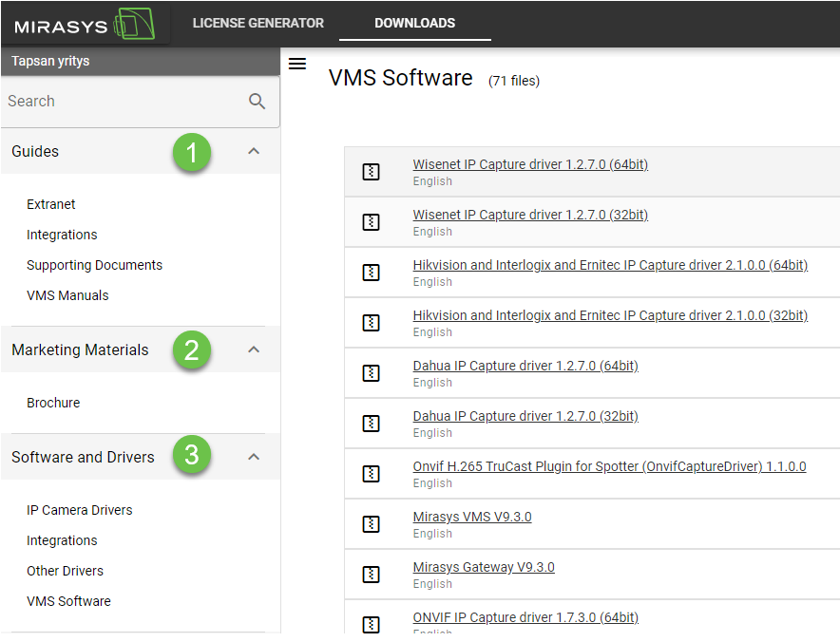Image resolution: width=840 pixels, height=642 pixels.
Task: Collapse the Marketing Materials section
Action: tap(254, 349)
